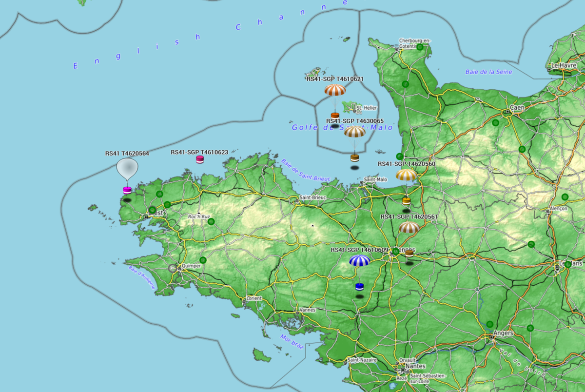Click the green station marker near Caen
Screen dimensions: 585x392
[496, 123]
